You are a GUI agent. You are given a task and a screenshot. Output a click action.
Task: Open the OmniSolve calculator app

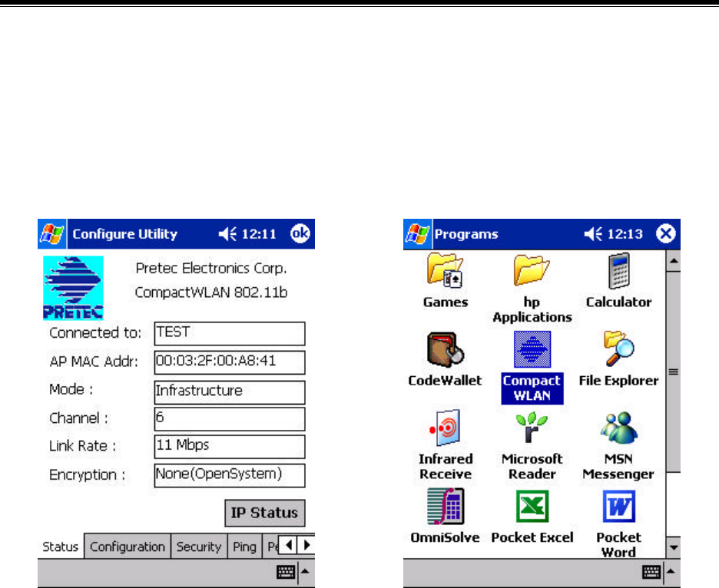[446, 507]
